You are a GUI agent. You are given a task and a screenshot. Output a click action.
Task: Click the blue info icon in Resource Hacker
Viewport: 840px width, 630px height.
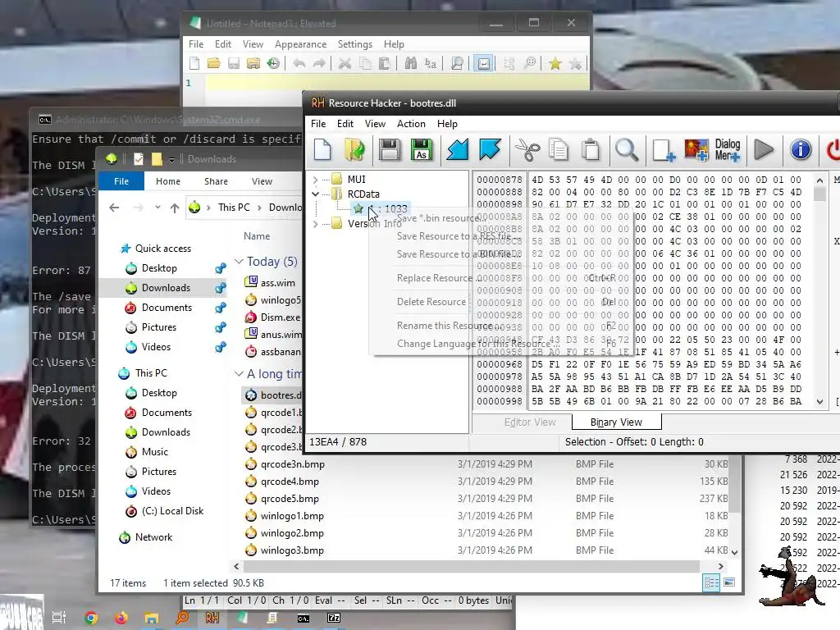(801, 149)
